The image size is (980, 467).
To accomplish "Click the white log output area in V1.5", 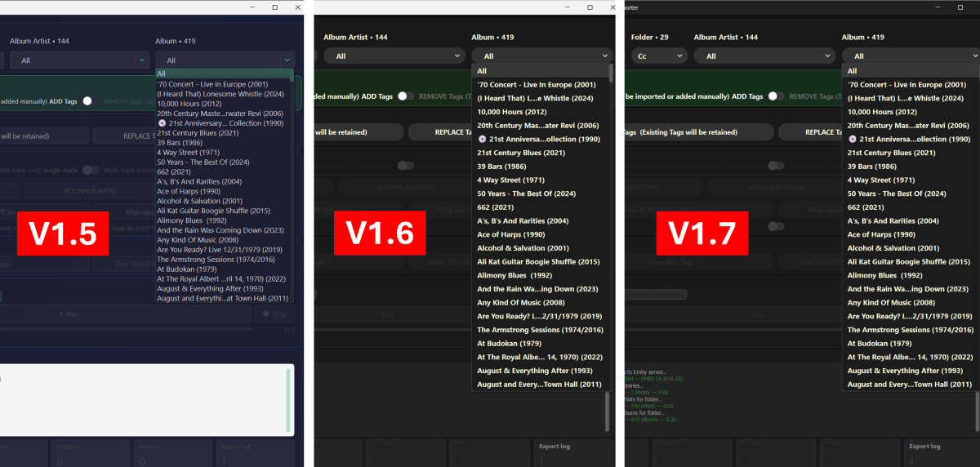I will pyautogui.click(x=147, y=401).
